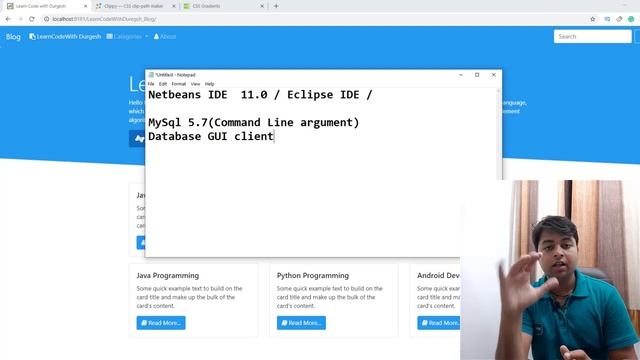Click the 'Database GUI client' line in Notepad
Image resolution: width=640 pixels, height=360 pixels.
point(211,136)
